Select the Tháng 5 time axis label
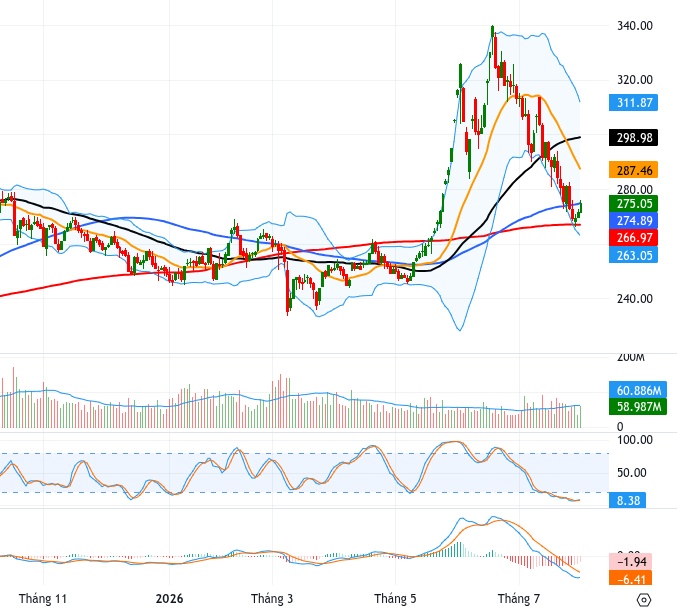The height and width of the screenshot is (612, 677). click(x=395, y=599)
